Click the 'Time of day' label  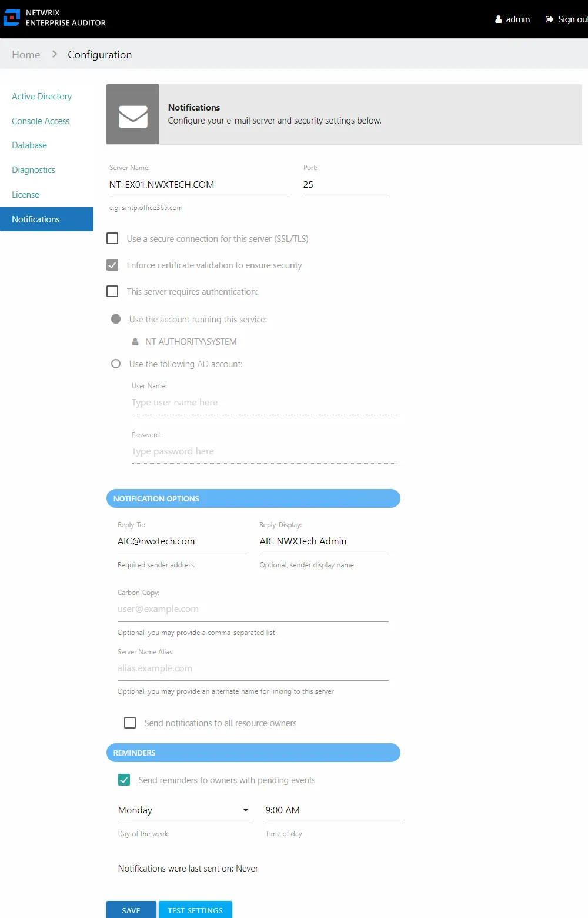(x=284, y=834)
